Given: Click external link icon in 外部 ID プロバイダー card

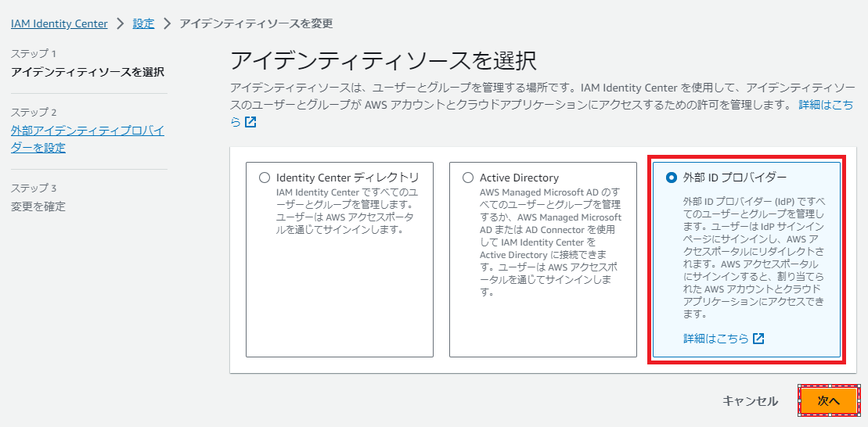Looking at the screenshot, I should (x=759, y=339).
